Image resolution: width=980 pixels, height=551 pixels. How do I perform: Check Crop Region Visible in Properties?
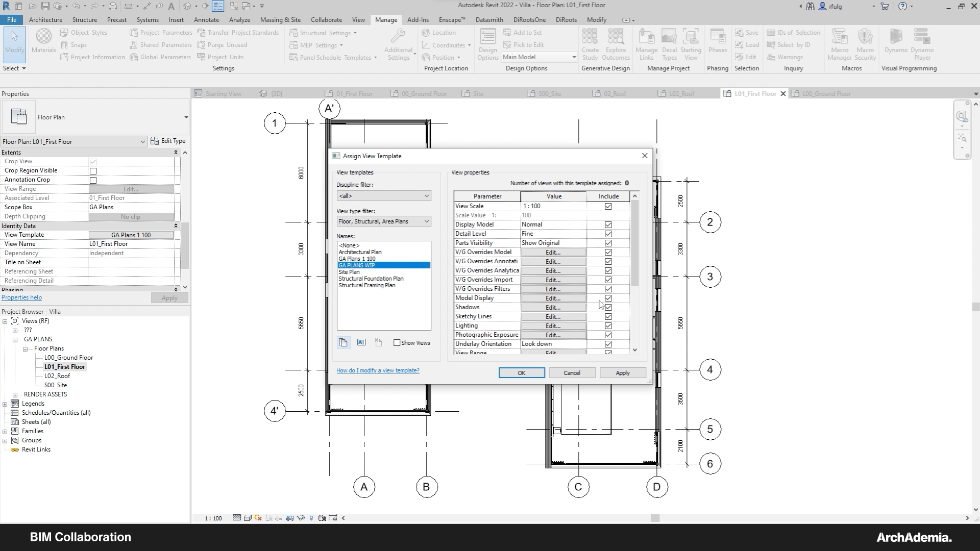pos(93,171)
